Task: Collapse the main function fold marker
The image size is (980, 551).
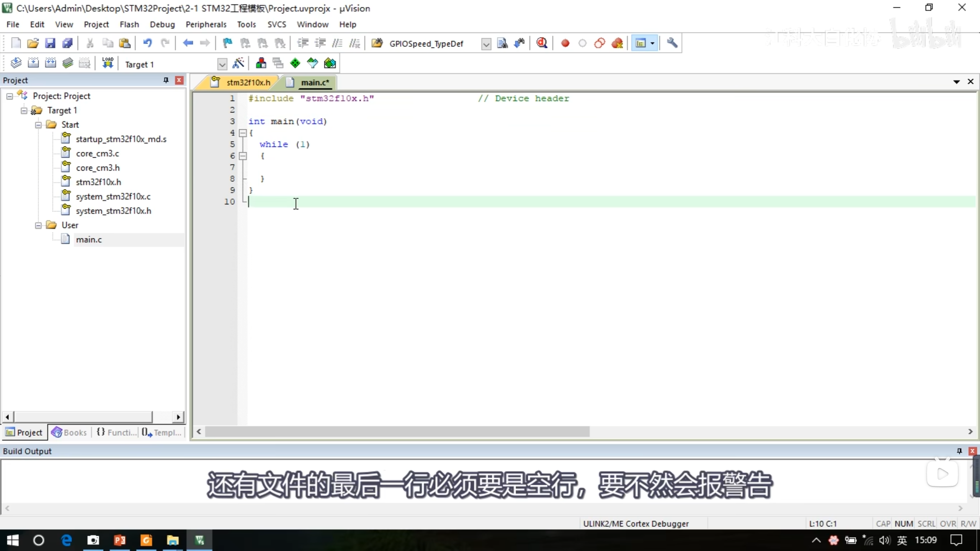Action: pos(243,133)
